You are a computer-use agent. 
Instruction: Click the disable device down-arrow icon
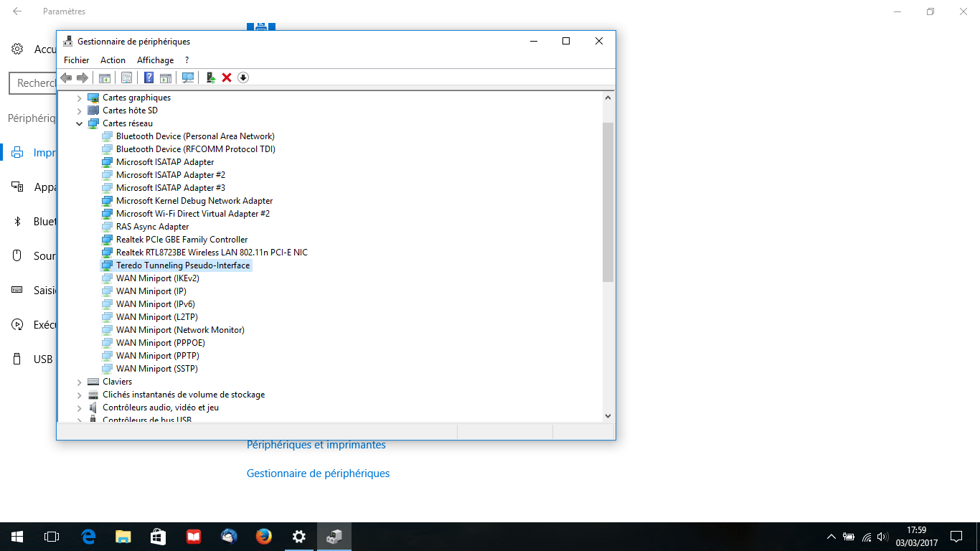tap(243, 77)
